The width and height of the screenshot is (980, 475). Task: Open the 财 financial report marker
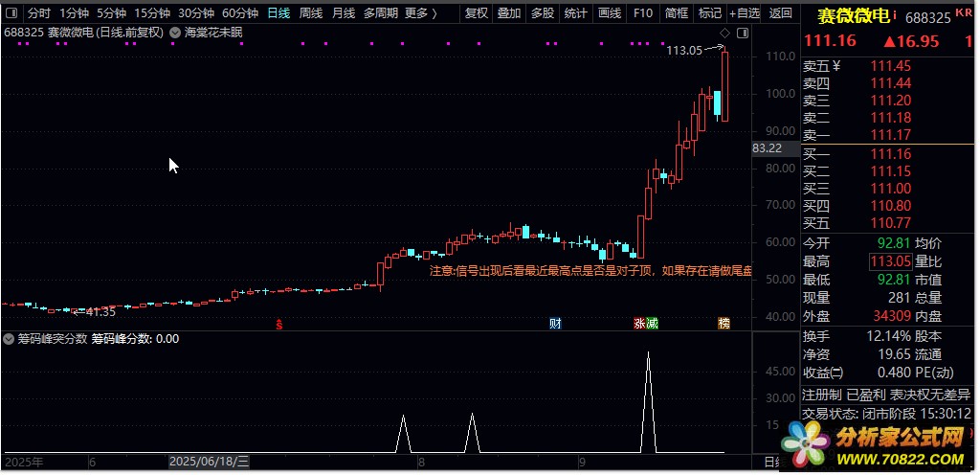[555, 323]
